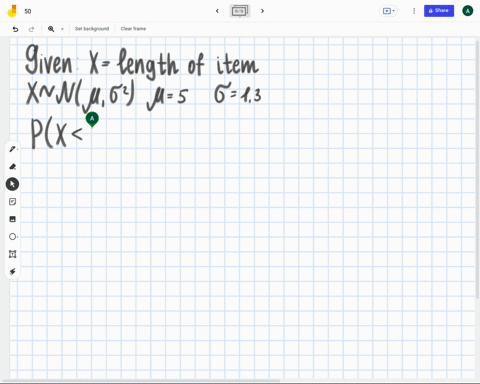Click the jam title "50"
Viewport: 480px width, 384px height.
(x=28, y=11)
